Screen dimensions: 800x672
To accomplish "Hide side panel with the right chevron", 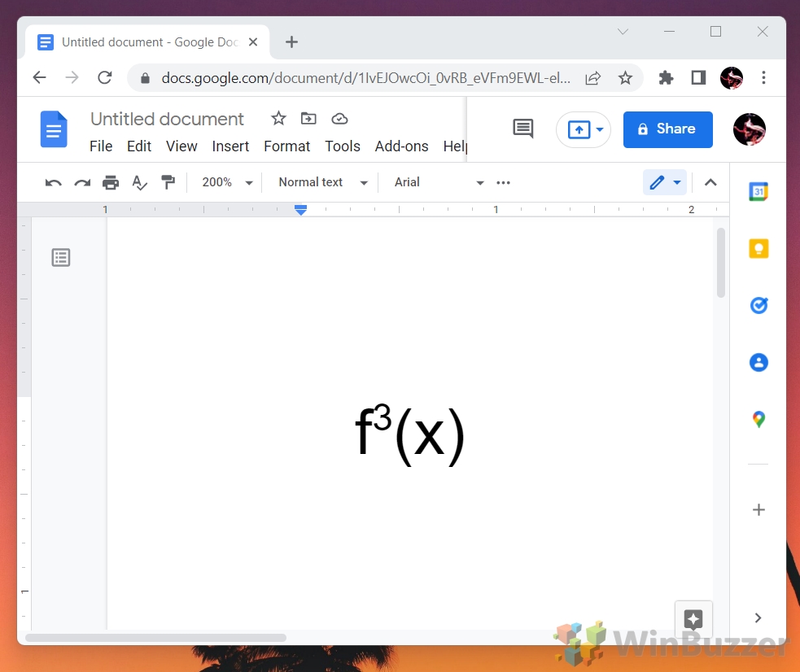I will (758, 618).
